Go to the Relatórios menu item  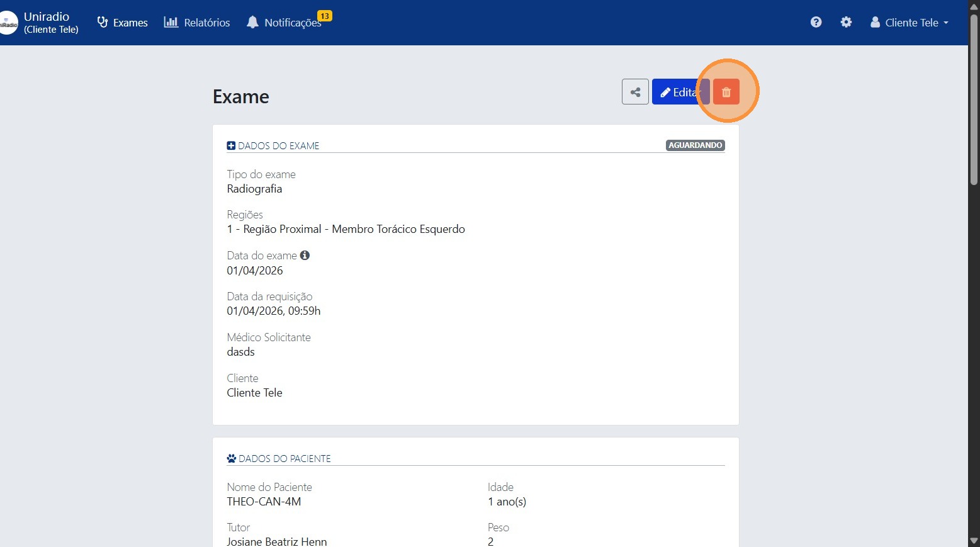click(x=197, y=23)
